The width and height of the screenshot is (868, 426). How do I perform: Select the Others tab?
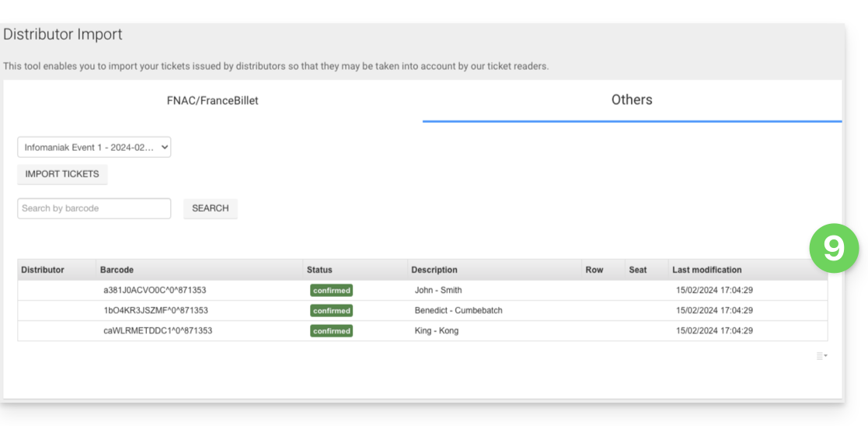coord(631,100)
